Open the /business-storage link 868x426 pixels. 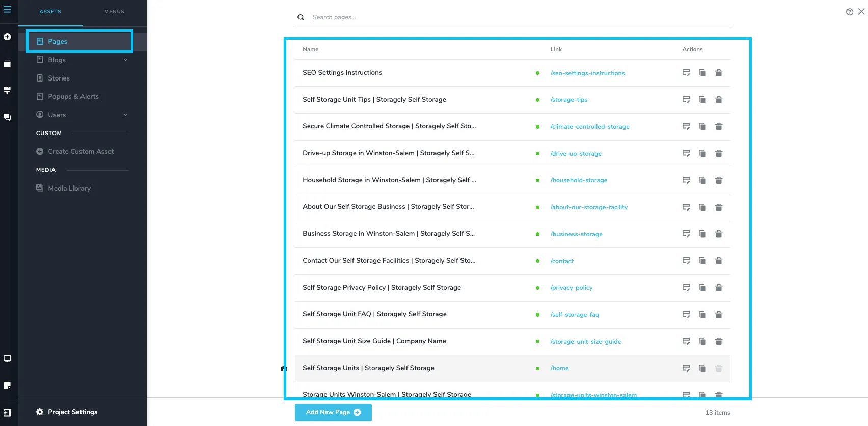point(576,234)
